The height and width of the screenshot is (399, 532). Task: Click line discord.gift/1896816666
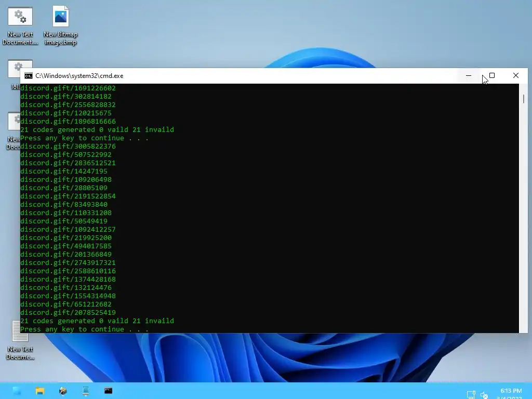pyautogui.click(x=68, y=122)
